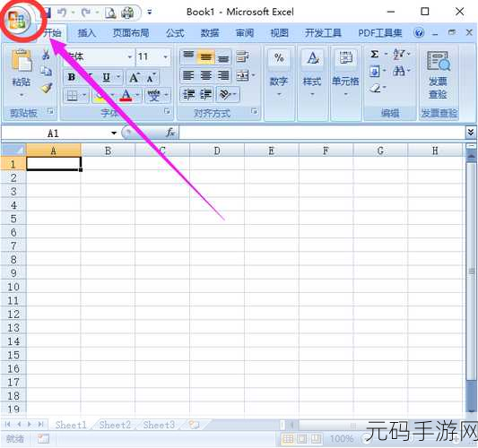478x448 pixels.
Task: Activate the Format Painter brush
Action: coord(47,88)
